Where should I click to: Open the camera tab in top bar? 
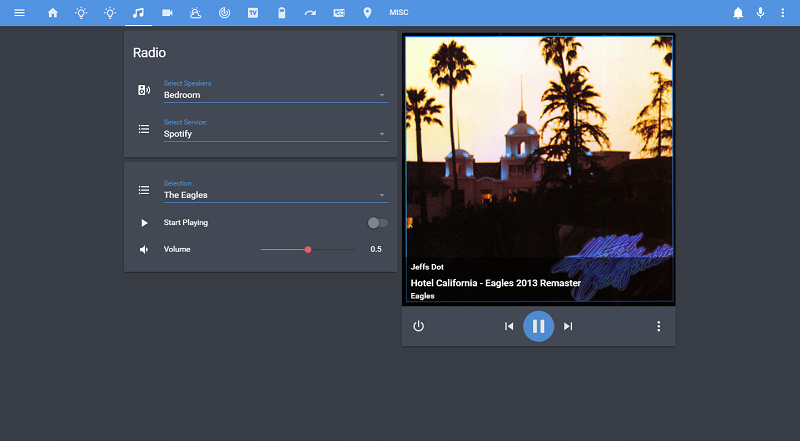[x=167, y=13]
